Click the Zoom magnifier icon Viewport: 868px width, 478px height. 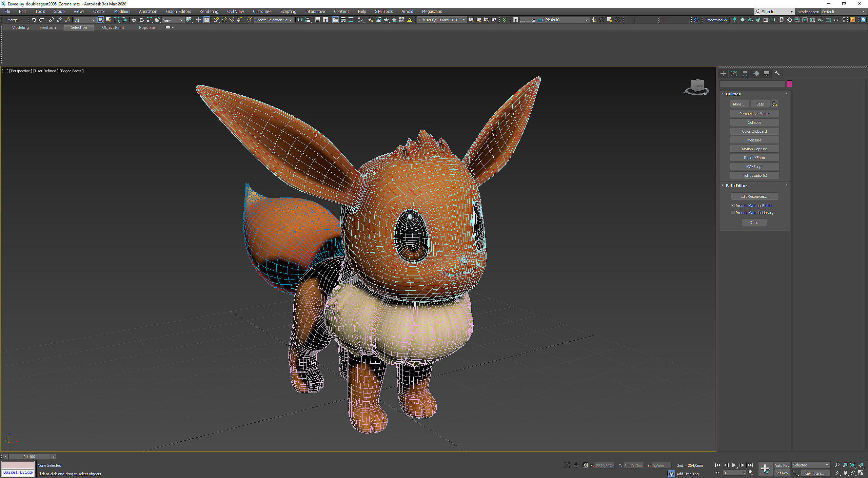click(x=837, y=465)
